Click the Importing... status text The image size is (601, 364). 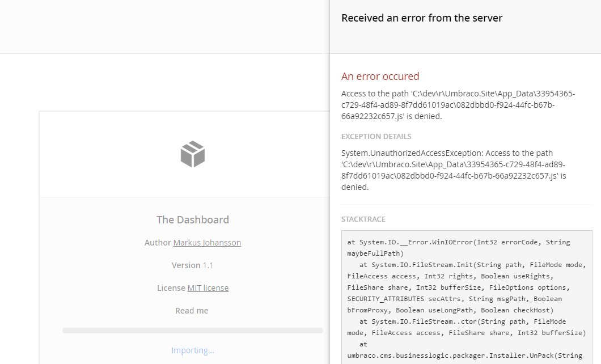pyautogui.click(x=193, y=350)
